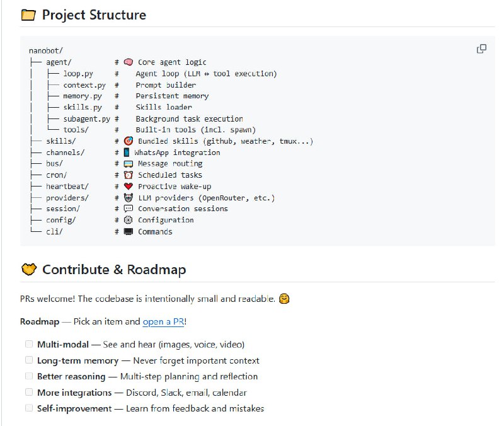Check the Self-improvement checkbox
Viewport: 504px width, 426px height.
pos(28,408)
